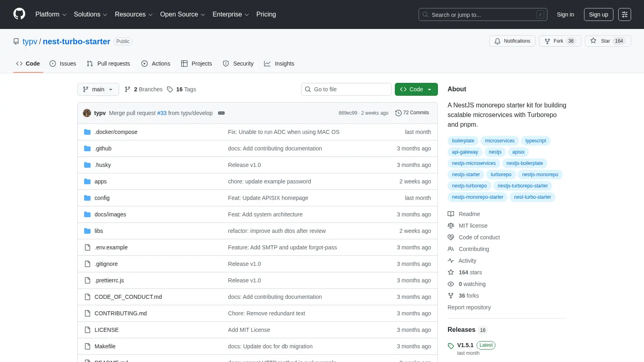Click the heart icon beside Code of conduct
644x362 pixels.
pos(451,237)
